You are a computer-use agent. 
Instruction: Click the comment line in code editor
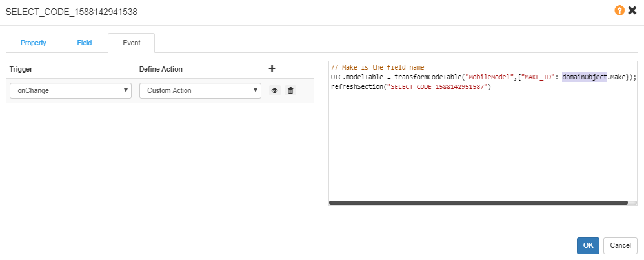click(x=377, y=68)
